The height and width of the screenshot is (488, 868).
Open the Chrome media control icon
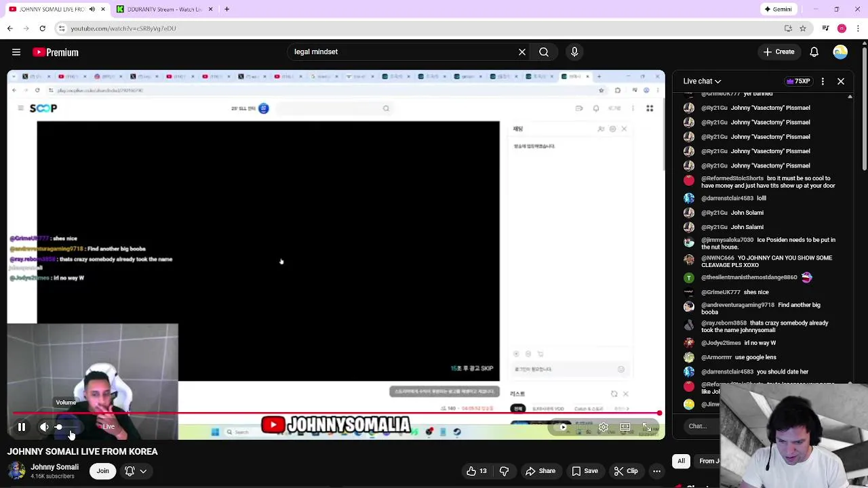coord(825,28)
